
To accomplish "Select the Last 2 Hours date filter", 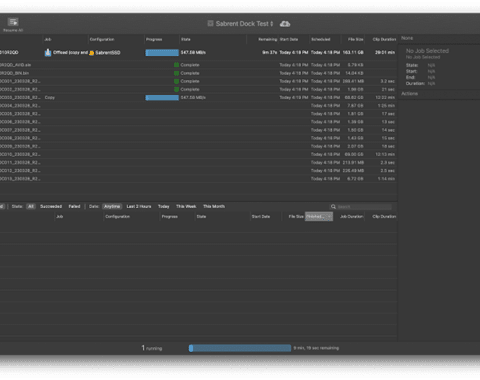I will [x=139, y=206].
